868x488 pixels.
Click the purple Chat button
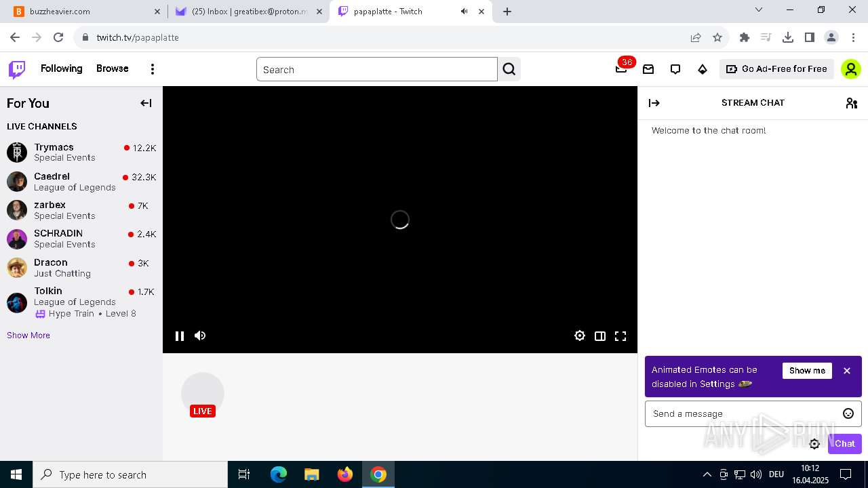click(845, 444)
